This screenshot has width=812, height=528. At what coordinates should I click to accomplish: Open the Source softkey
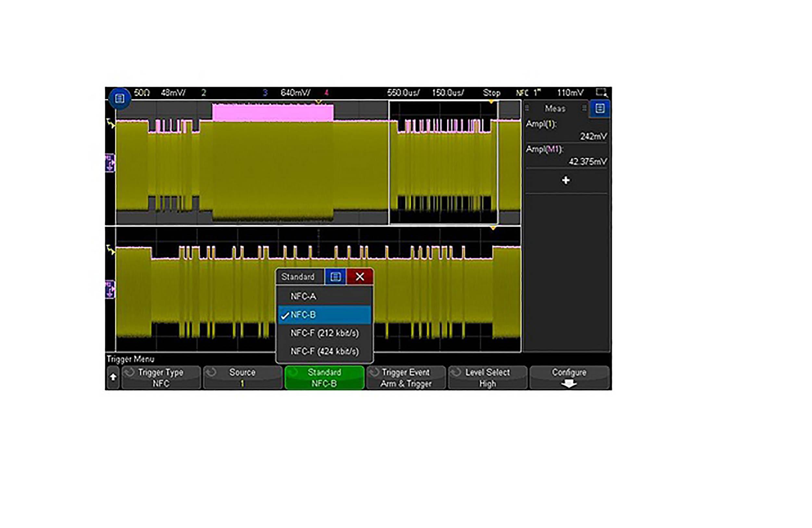(242, 378)
